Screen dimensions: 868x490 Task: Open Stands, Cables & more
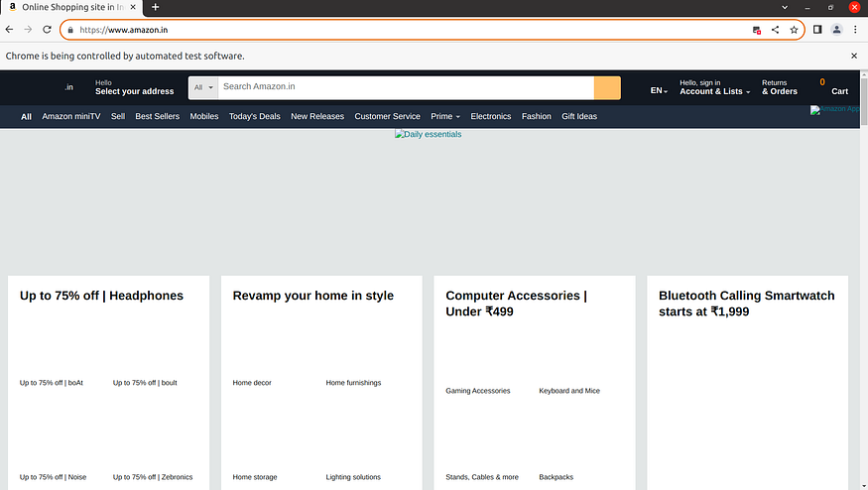pyautogui.click(x=482, y=477)
